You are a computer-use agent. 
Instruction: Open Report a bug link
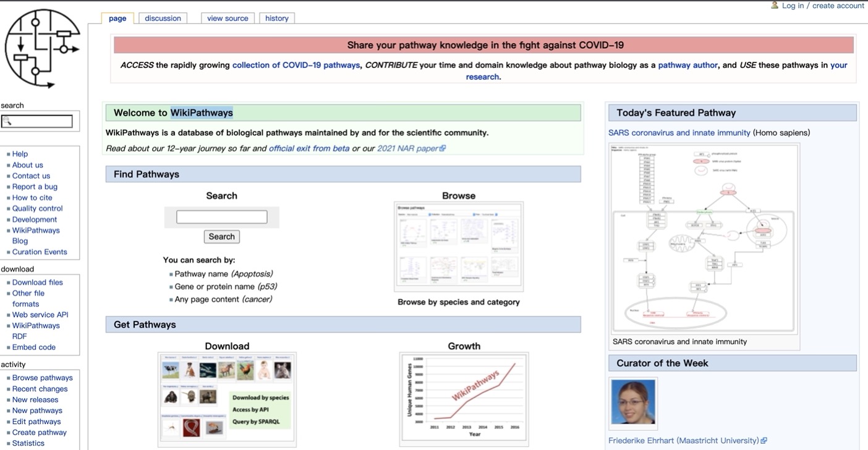35,187
